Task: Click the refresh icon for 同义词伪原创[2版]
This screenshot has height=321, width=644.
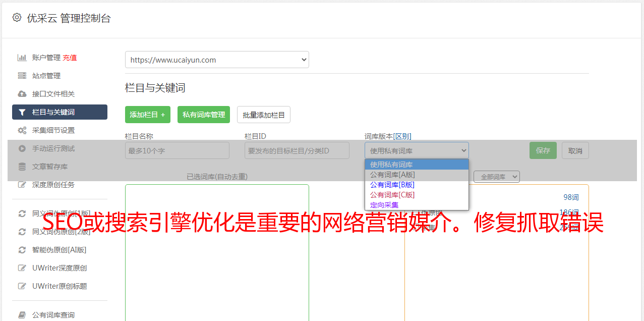Action: pyautogui.click(x=22, y=232)
